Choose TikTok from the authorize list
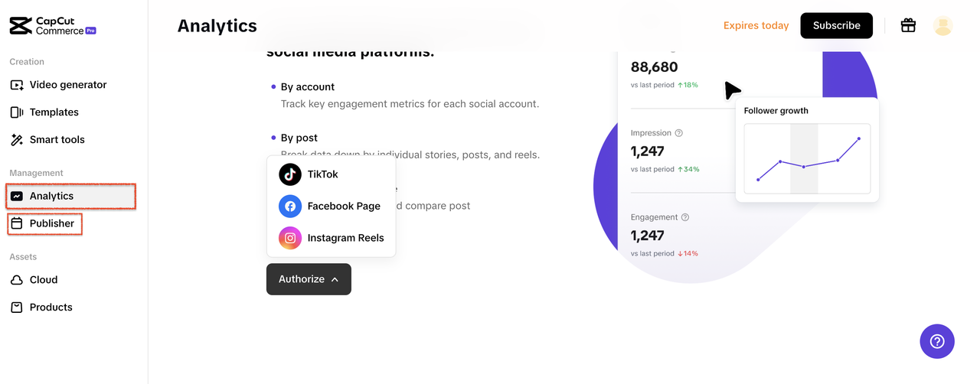Viewport: 980px width, 384px height. point(322,174)
